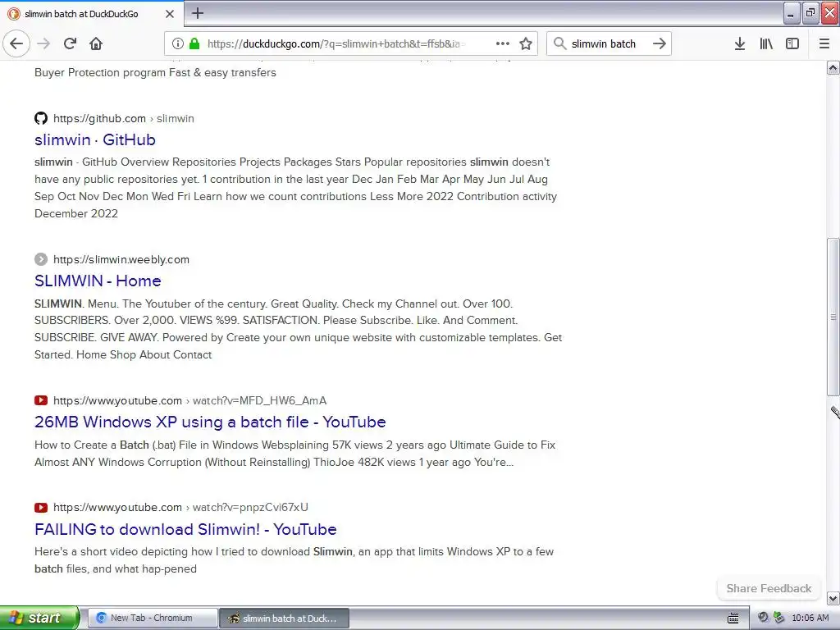Screen dimensions: 840x630
Task: Click the snippet line ending 'December 2022'
Action: point(76,213)
